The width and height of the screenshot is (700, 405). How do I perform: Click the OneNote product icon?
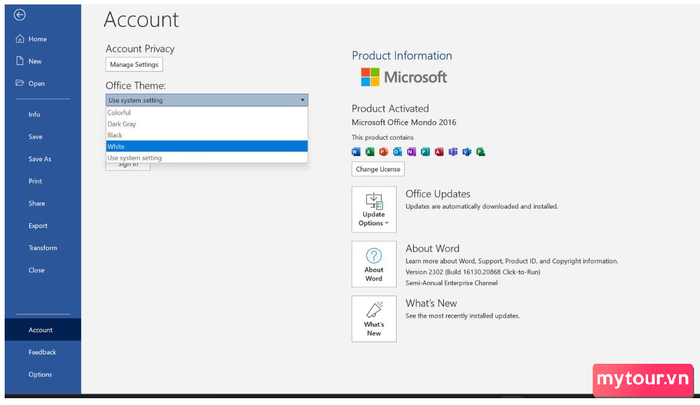pos(411,152)
